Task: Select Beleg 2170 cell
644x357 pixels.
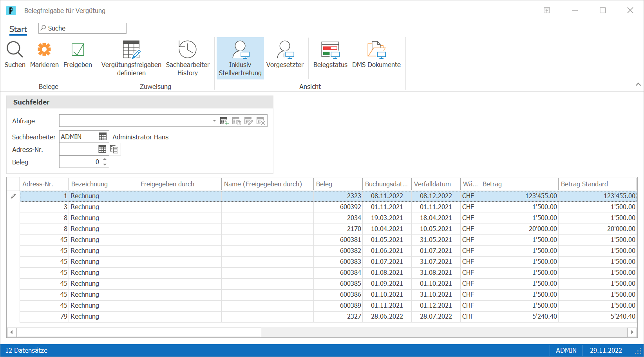Action: pos(338,229)
